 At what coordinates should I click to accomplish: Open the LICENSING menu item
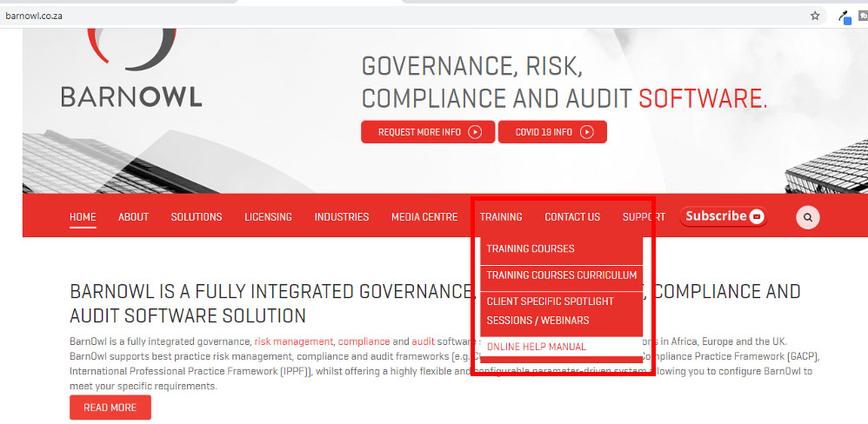point(269,217)
